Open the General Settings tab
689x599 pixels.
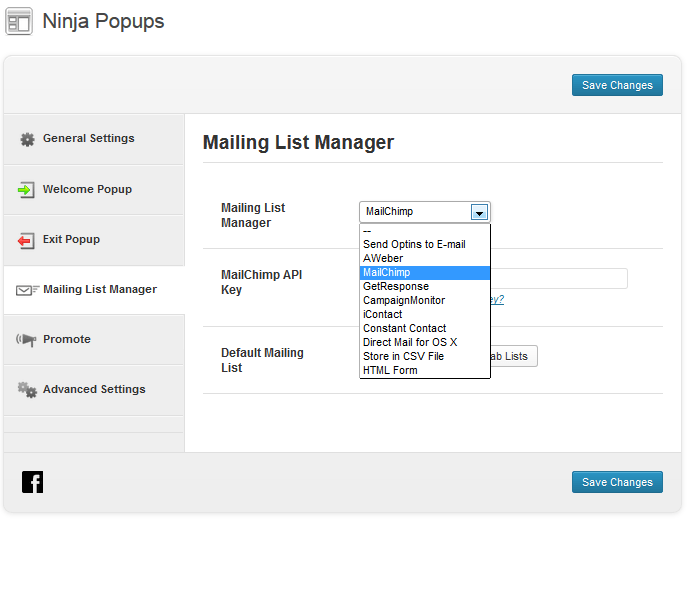pos(94,139)
